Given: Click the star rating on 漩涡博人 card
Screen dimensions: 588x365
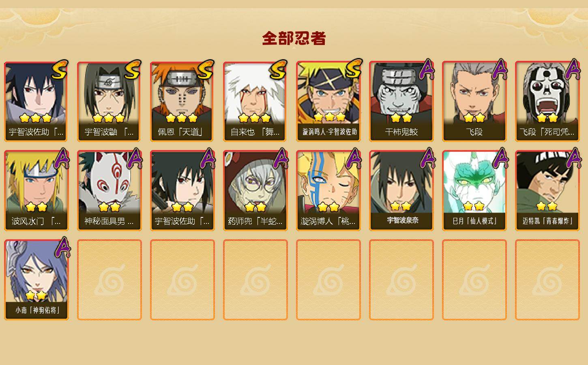Looking at the screenshot, I should coord(328,207).
